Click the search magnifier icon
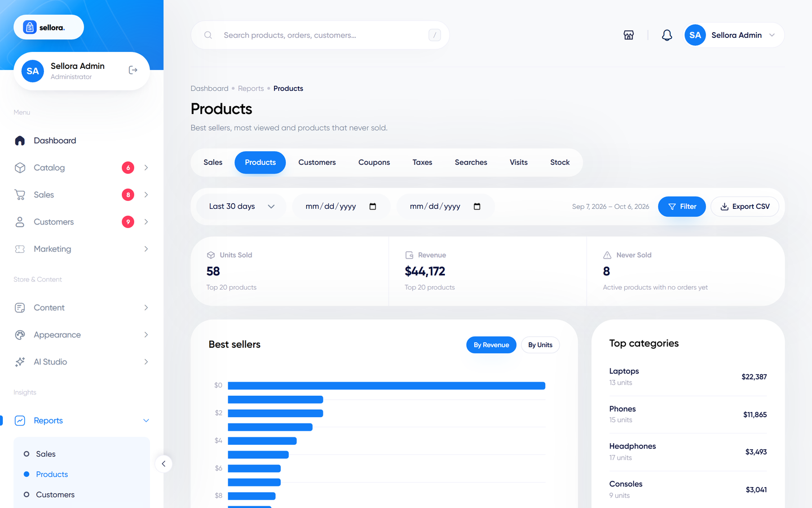 [x=208, y=35]
